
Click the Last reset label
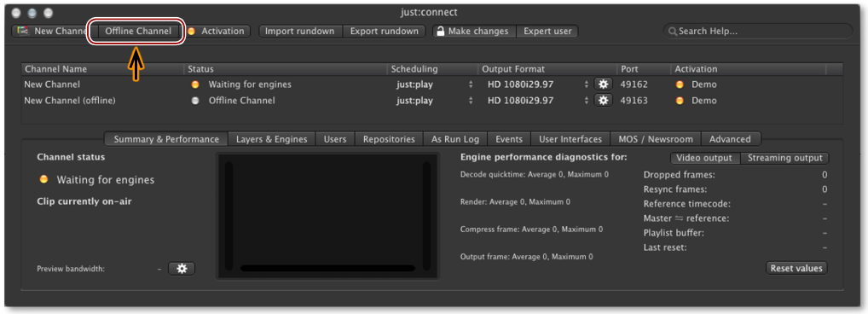(x=665, y=247)
